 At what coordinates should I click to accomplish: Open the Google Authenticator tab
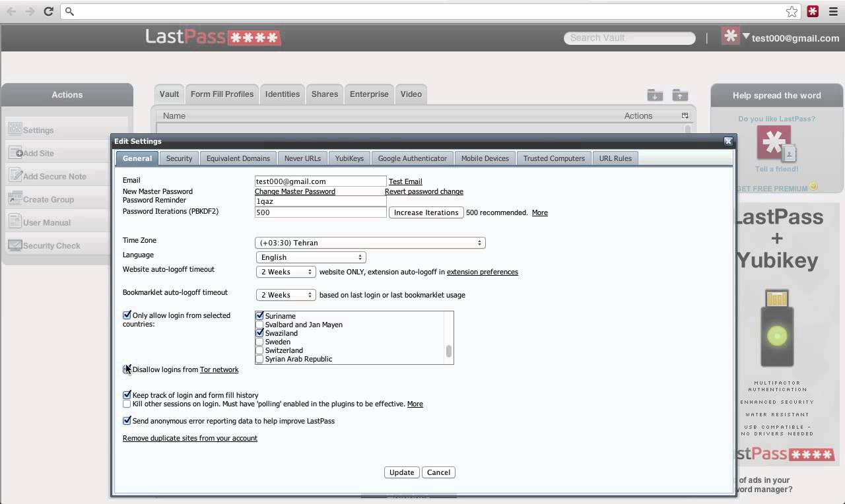[413, 158]
